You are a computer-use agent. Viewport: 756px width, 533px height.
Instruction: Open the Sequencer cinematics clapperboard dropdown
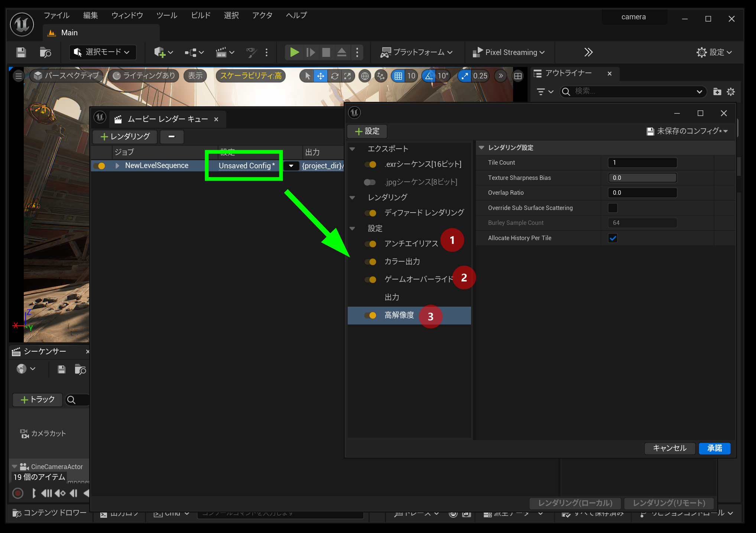pyautogui.click(x=225, y=52)
